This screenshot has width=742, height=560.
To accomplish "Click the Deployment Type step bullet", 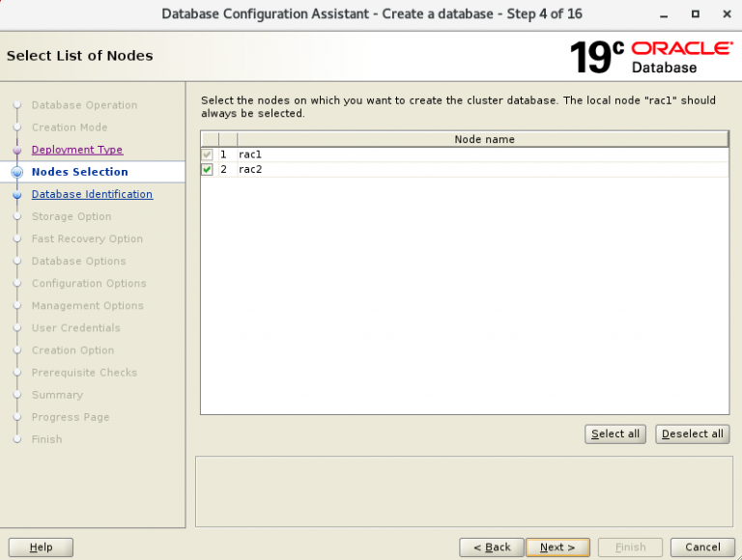I will pos(16,151).
